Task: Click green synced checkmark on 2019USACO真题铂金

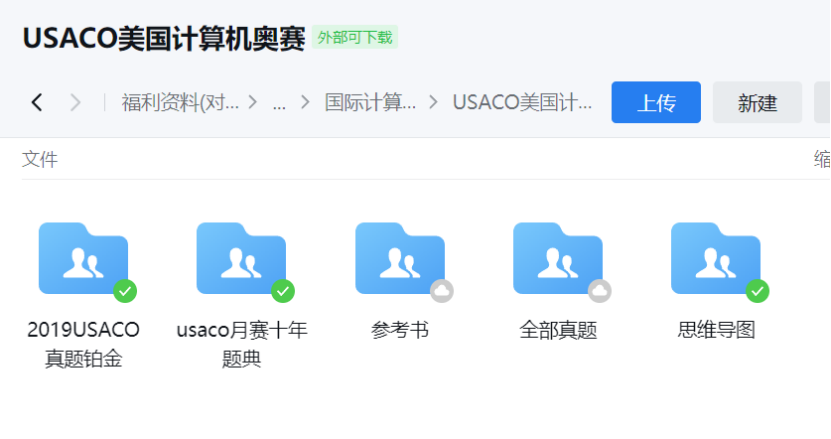Action: click(x=125, y=291)
